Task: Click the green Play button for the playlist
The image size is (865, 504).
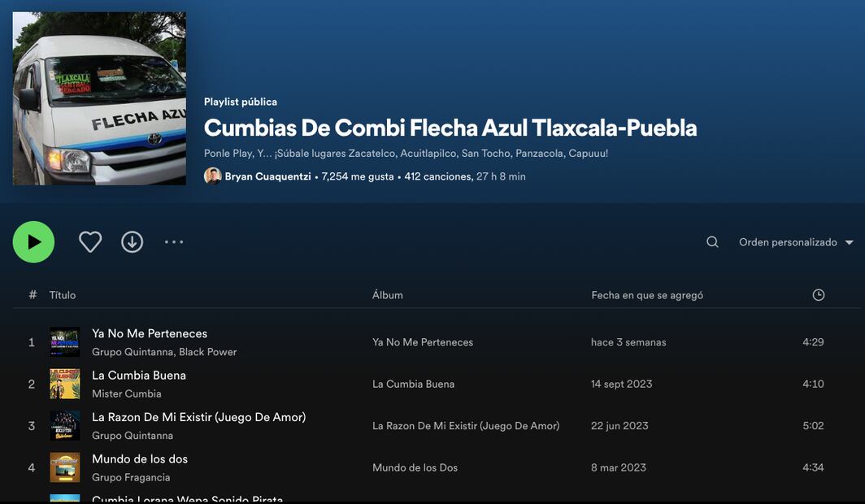Action: tap(33, 241)
